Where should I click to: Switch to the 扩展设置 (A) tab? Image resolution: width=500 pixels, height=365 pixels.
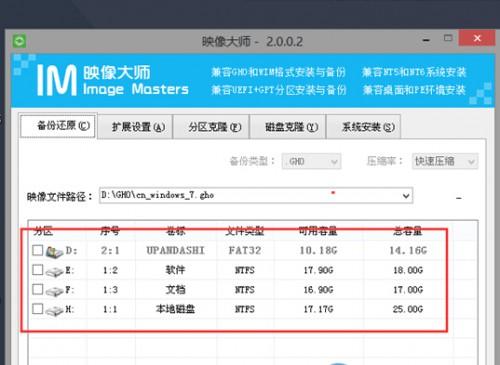(x=136, y=127)
